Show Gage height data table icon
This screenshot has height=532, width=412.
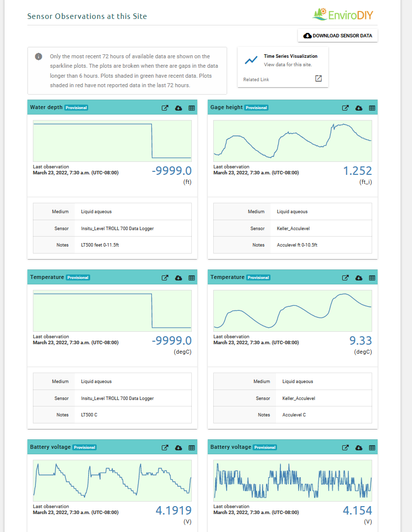[x=372, y=108]
